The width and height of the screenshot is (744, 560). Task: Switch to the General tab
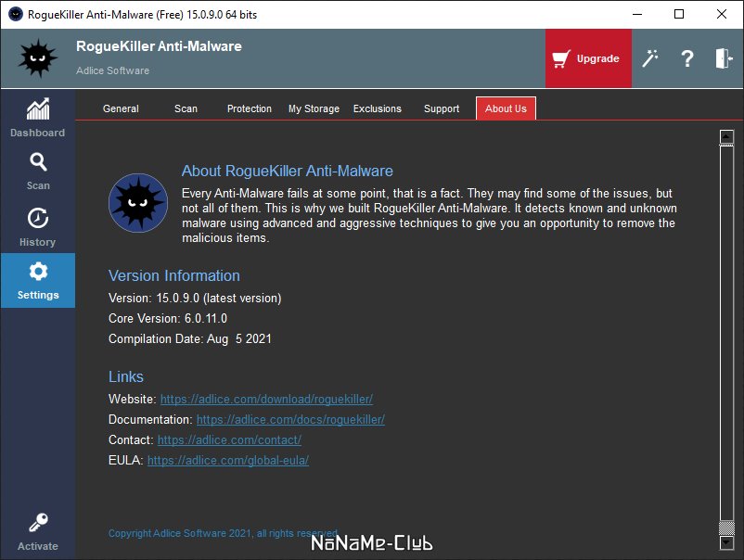pyautogui.click(x=121, y=108)
